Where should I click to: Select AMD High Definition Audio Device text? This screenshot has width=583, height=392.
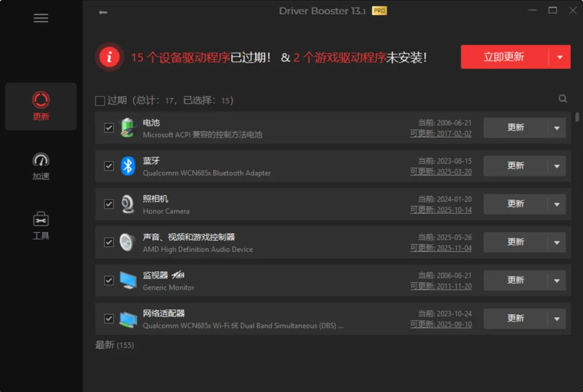(198, 249)
